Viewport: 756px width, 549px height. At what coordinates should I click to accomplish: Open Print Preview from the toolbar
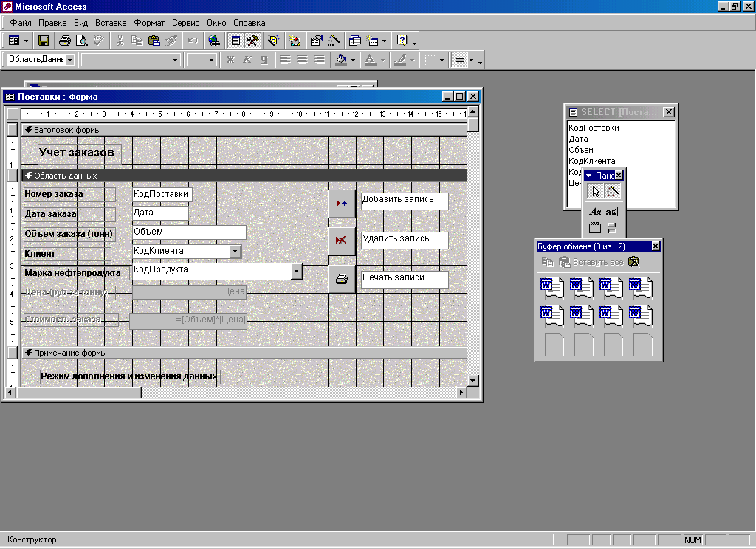[x=81, y=41]
